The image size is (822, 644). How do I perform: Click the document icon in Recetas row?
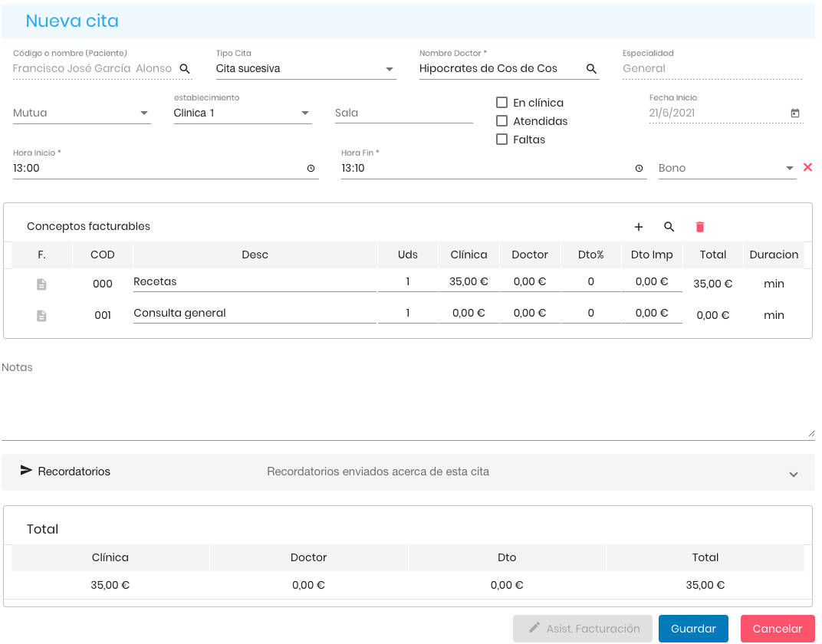[41, 284]
